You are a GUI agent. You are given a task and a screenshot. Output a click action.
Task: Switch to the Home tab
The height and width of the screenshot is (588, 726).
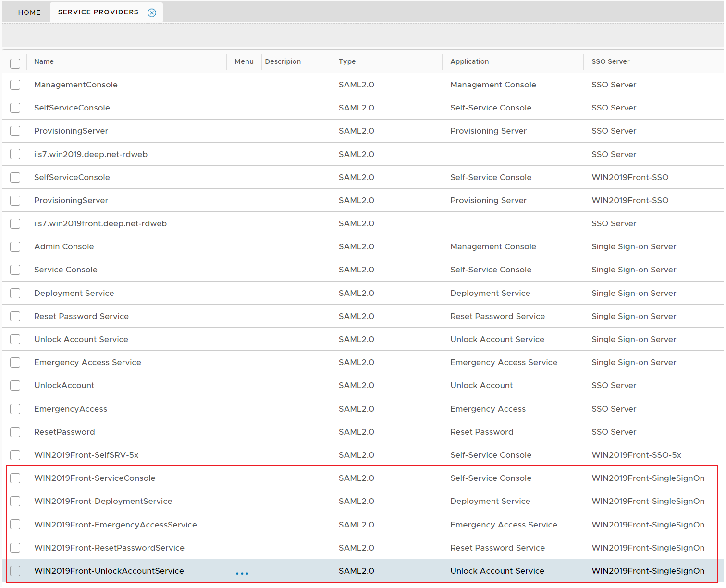29,12
